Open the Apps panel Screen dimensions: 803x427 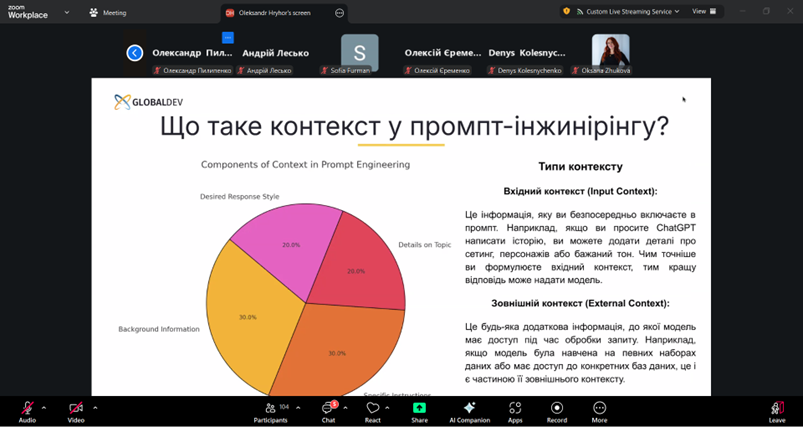pyautogui.click(x=515, y=409)
